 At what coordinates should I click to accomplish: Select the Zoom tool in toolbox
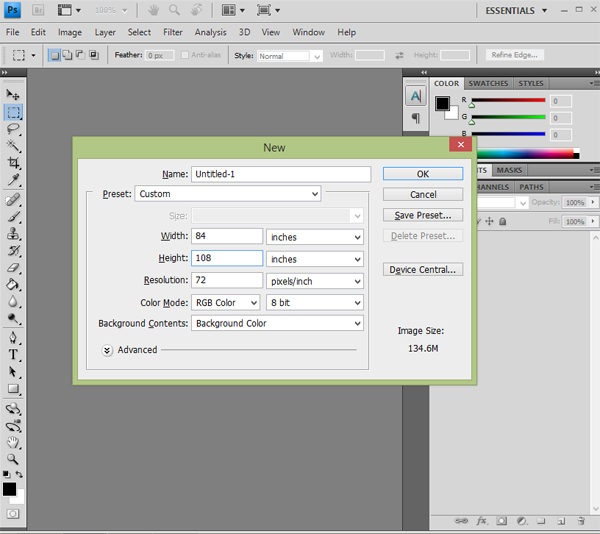tap(13, 459)
